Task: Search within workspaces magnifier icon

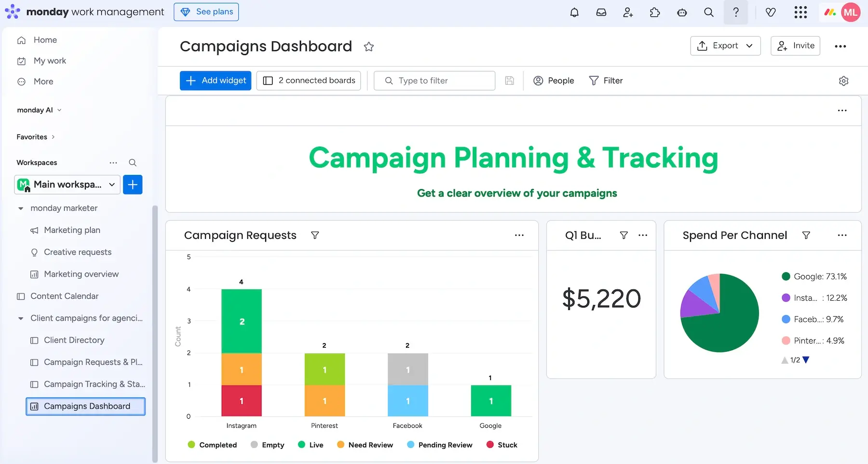Action: 133,162
